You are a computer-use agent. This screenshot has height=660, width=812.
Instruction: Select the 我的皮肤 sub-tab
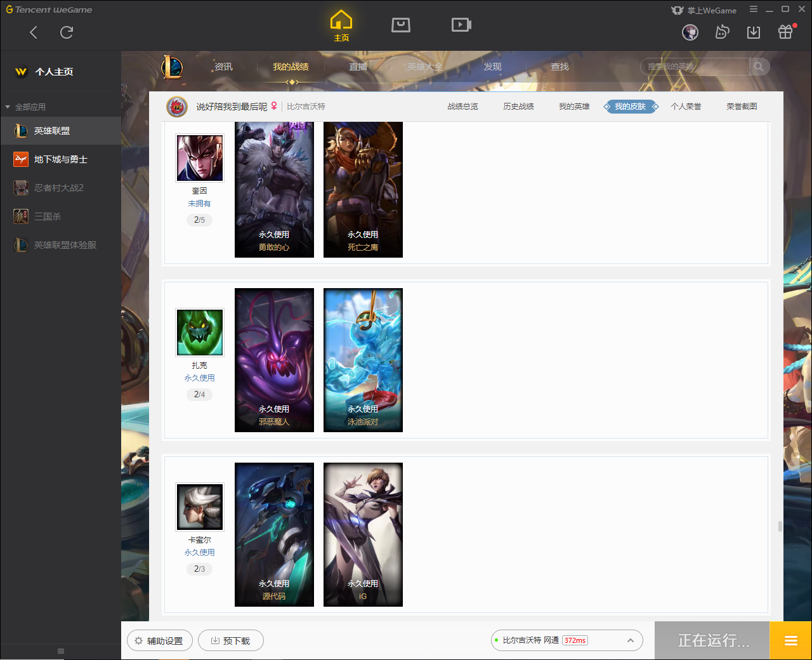click(x=631, y=107)
